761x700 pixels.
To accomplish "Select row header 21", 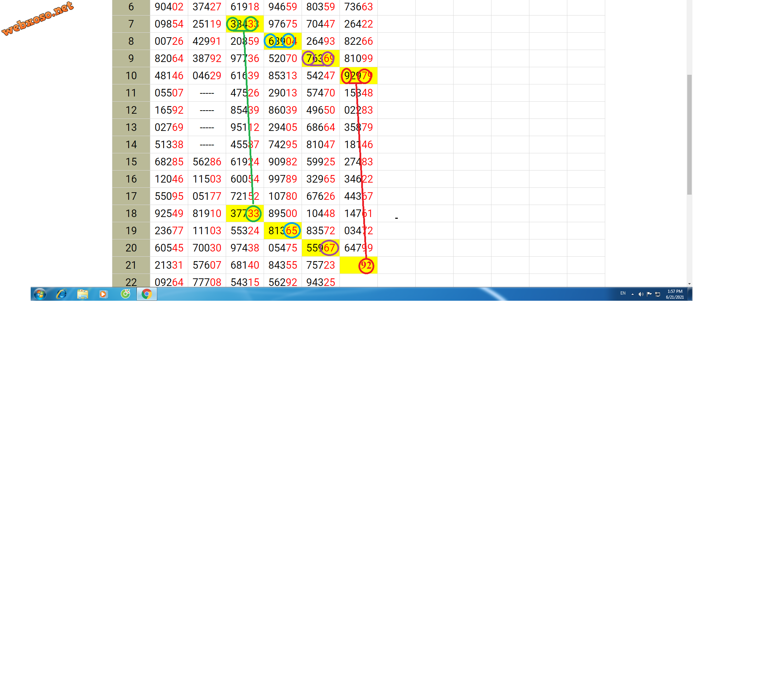I will pos(131,265).
